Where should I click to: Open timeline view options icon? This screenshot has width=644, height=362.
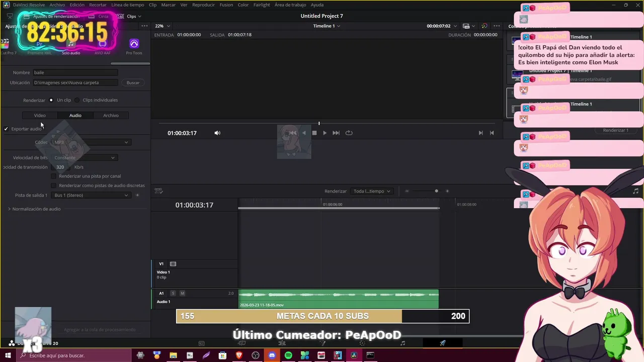[158, 191]
